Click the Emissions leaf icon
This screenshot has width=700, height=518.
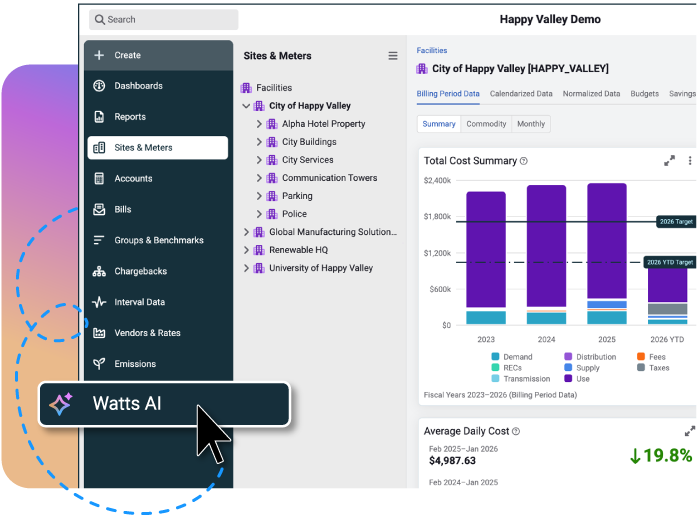(99, 363)
